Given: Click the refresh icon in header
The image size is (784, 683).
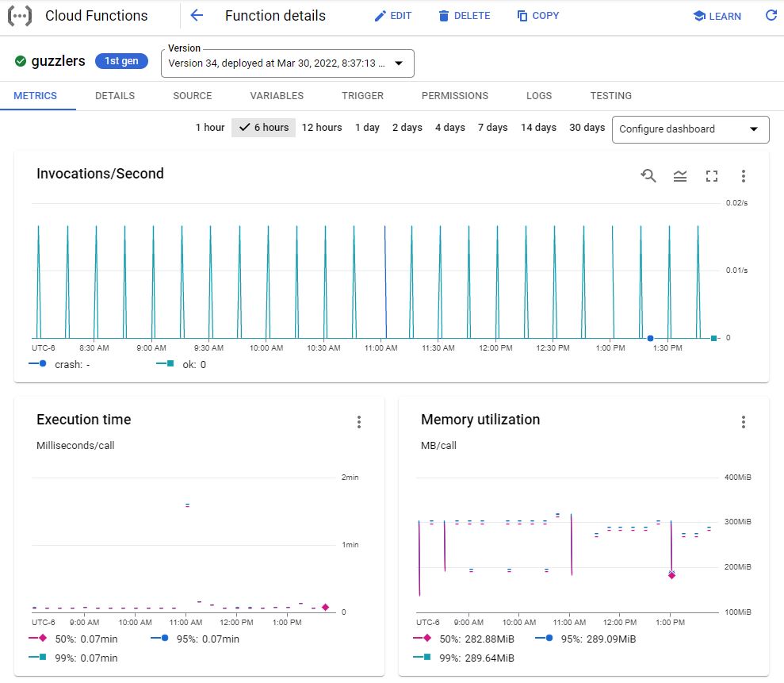Looking at the screenshot, I should tap(771, 16).
